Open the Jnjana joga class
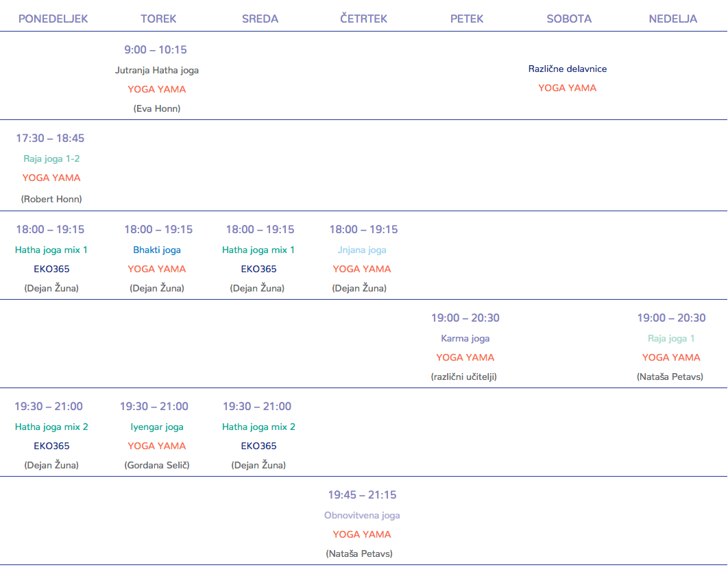This screenshot has width=728, height=572. pyautogui.click(x=362, y=250)
